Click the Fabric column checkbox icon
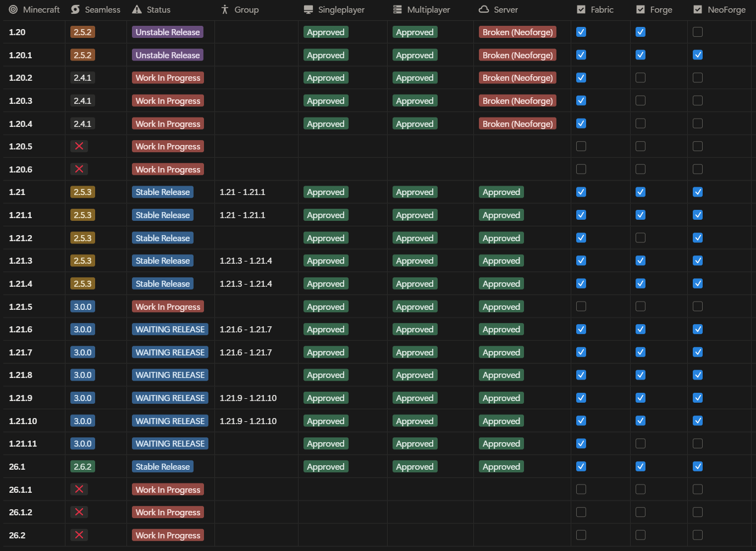This screenshot has width=756, height=551. [581, 9]
